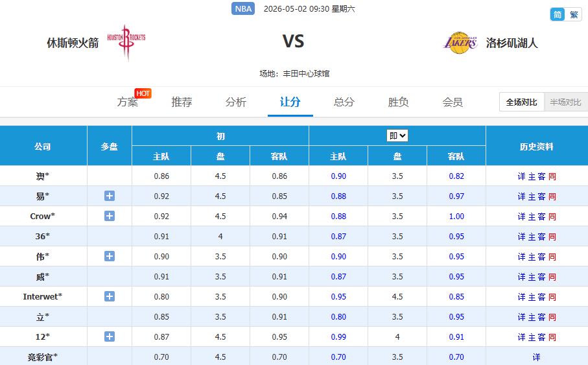Select 全场对比 full-game comparison

coord(522,102)
